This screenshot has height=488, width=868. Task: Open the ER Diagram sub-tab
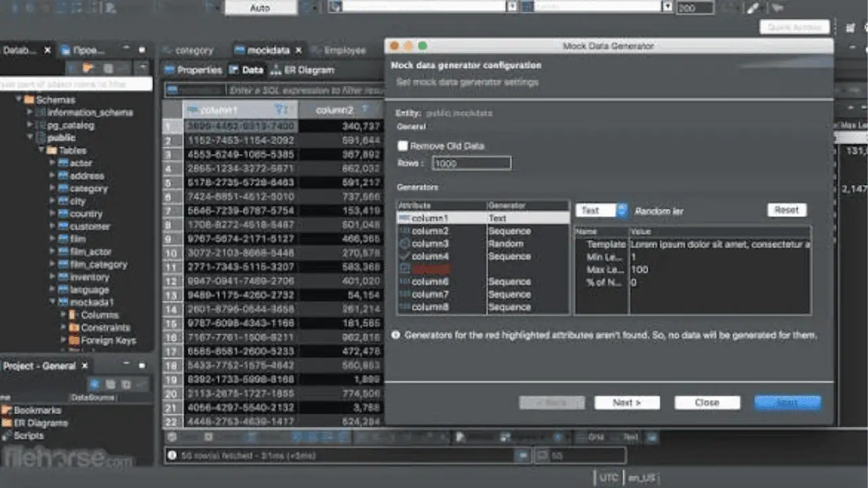click(x=302, y=70)
